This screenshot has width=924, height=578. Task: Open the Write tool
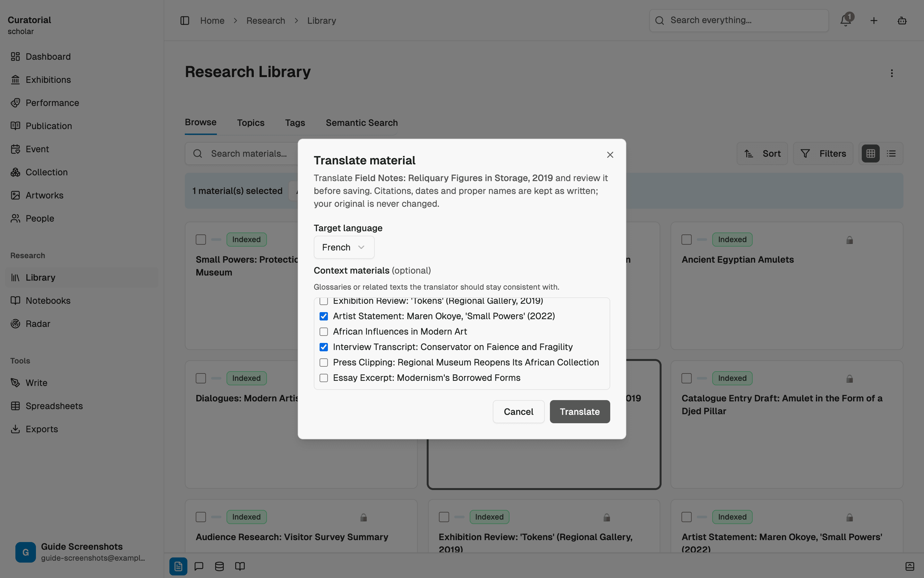[x=81, y=383]
